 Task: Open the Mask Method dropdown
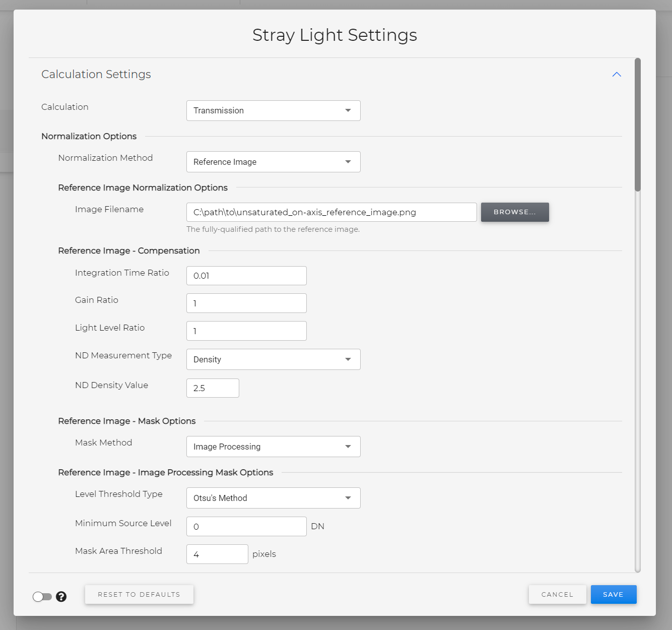click(274, 447)
